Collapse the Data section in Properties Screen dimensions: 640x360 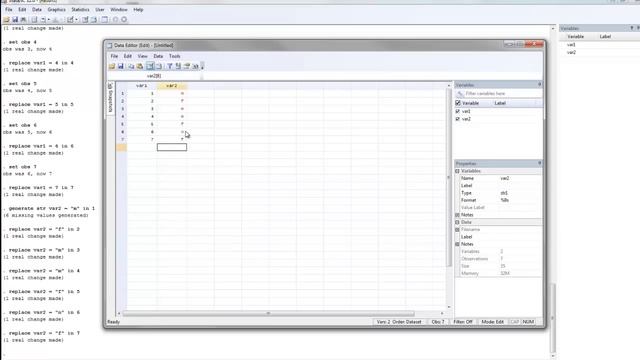pyautogui.click(x=458, y=222)
